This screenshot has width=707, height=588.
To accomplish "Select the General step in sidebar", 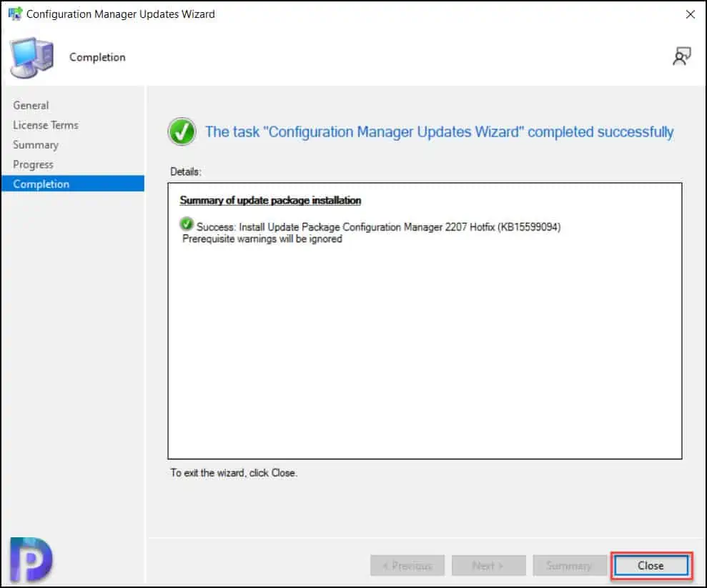I will coord(31,106).
